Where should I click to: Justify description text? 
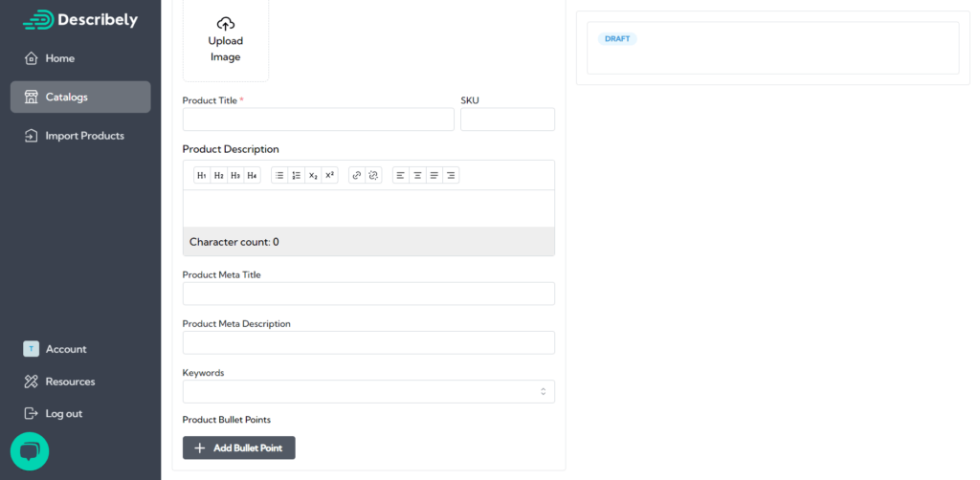[434, 175]
